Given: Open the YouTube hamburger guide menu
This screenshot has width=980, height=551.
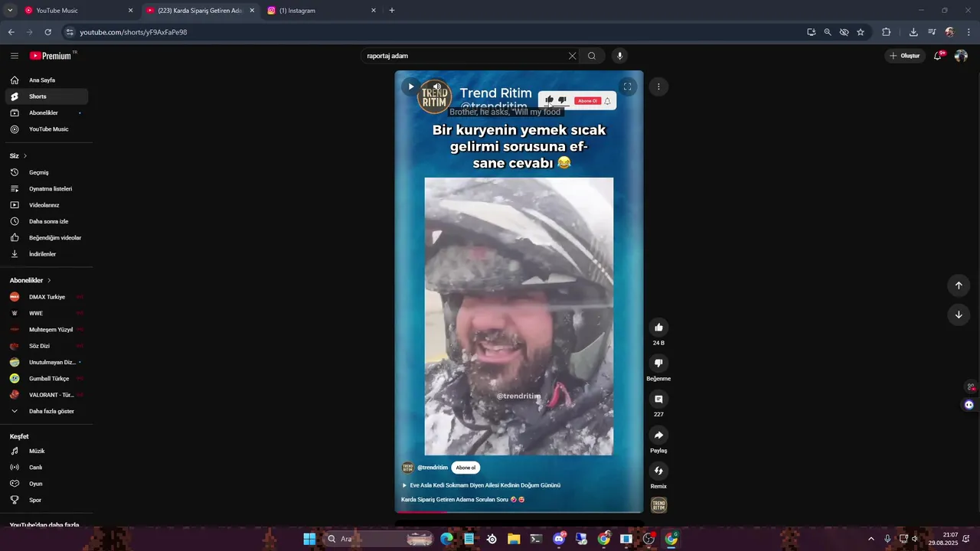Looking at the screenshot, I should pyautogui.click(x=15, y=56).
